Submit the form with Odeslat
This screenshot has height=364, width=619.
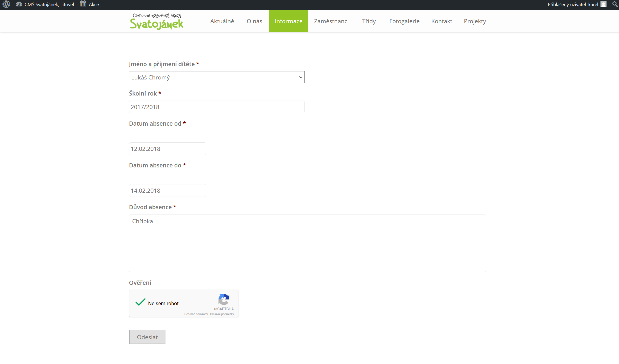pos(147,337)
